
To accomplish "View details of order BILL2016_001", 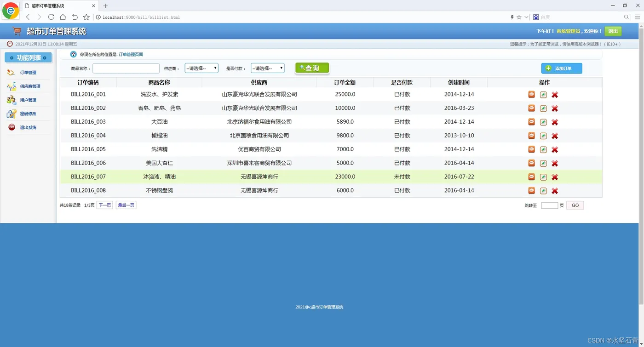I will tap(531, 94).
